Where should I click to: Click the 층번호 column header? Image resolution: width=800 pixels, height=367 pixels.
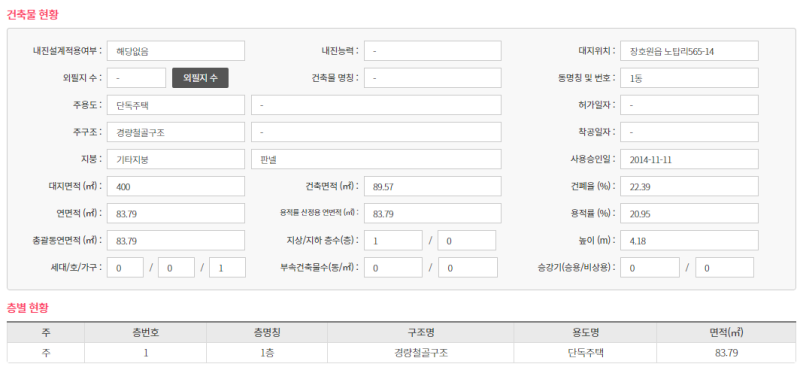(145, 333)
